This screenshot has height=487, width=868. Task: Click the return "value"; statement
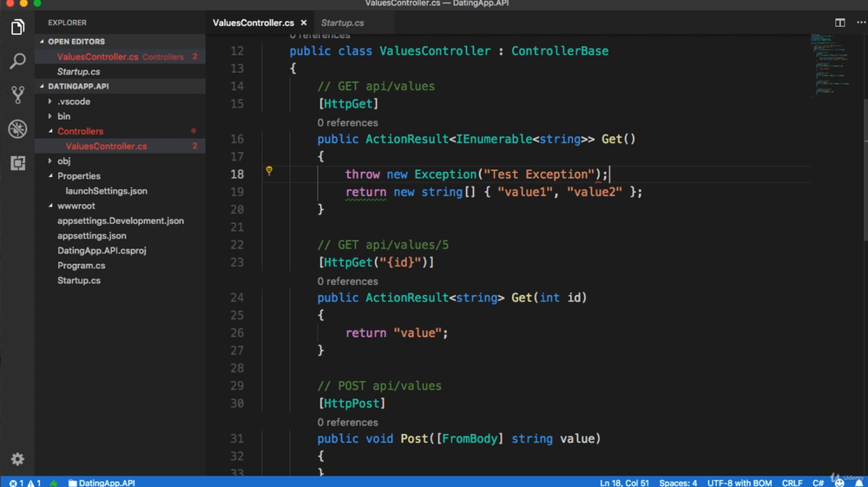[397, 333]
